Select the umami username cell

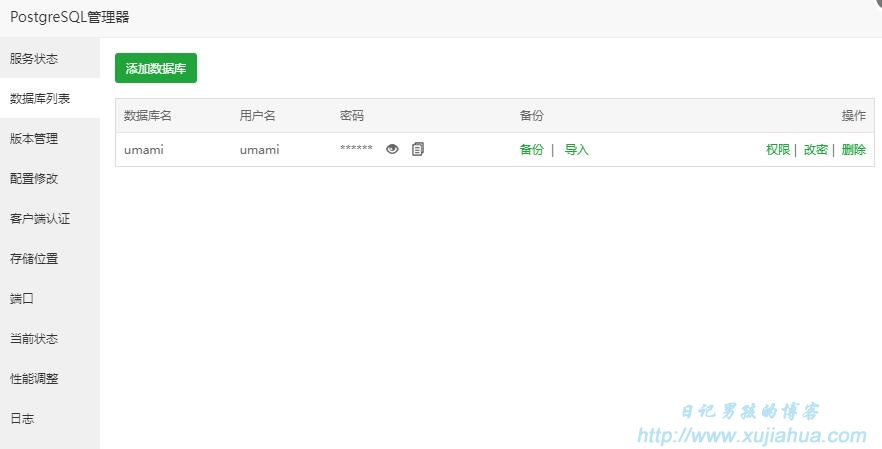(x=259, y=150)
